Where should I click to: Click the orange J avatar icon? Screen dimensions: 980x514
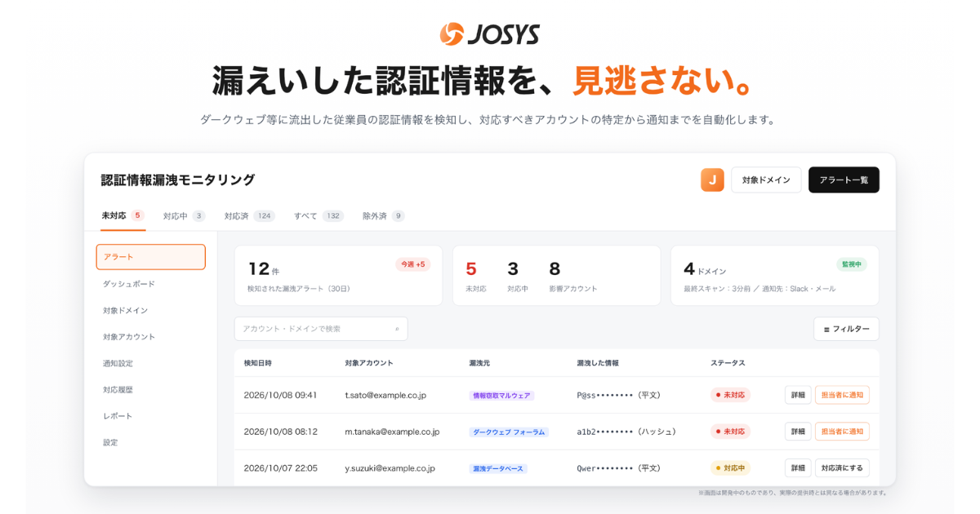712,179
